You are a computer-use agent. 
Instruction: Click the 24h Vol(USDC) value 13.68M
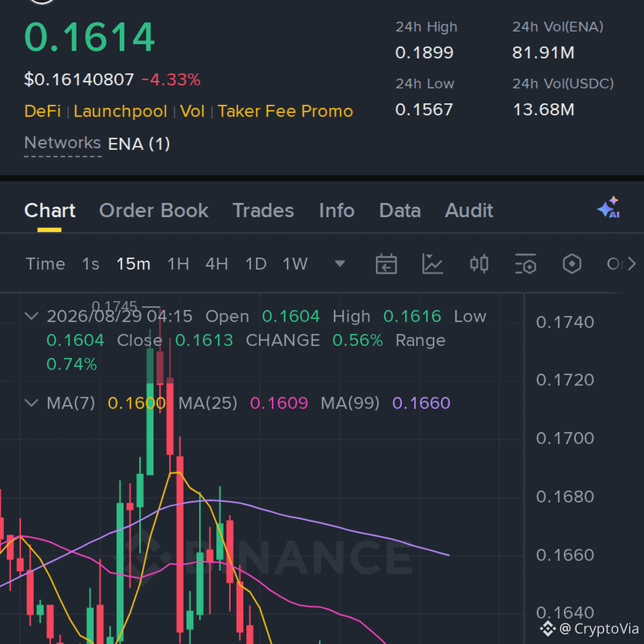pos(543,110)
